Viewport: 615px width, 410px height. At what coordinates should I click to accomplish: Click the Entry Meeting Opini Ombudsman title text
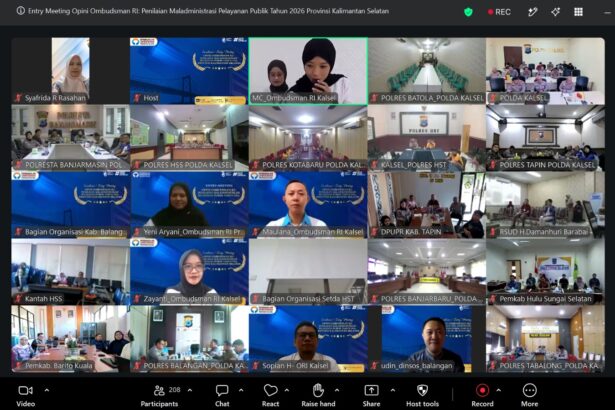(208, 11)
